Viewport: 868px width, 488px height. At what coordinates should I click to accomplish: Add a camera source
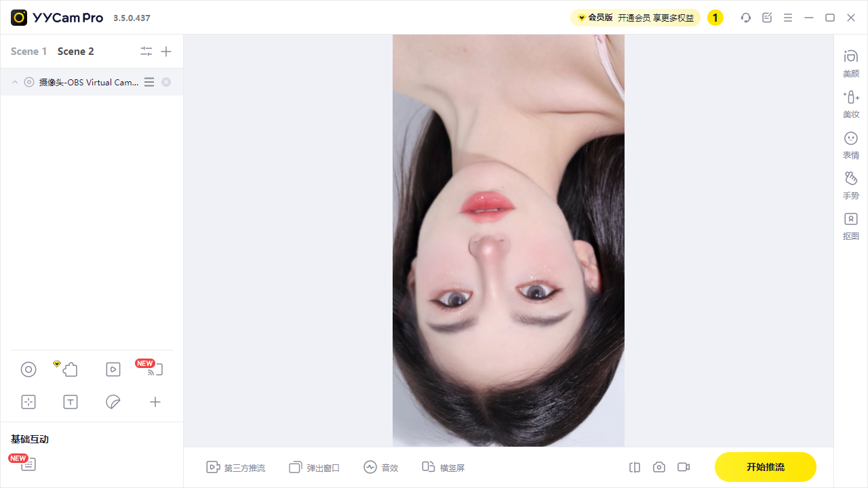pyautogui.click(x=28, y=369)
